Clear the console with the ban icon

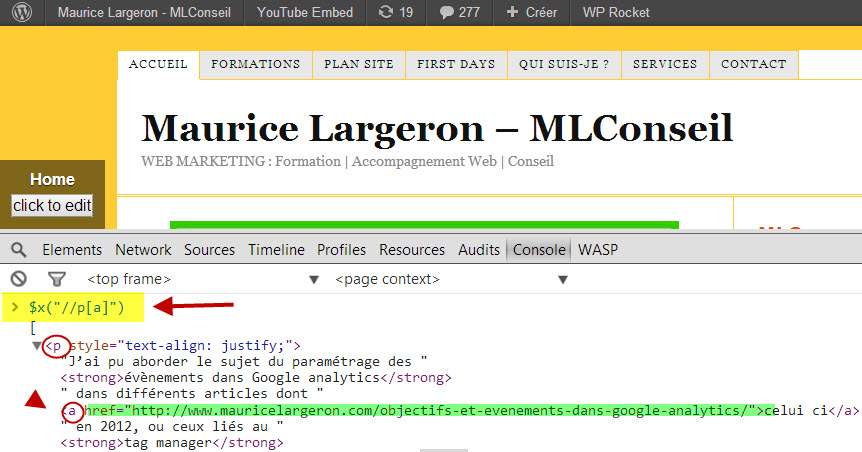[x=19, y=279]
